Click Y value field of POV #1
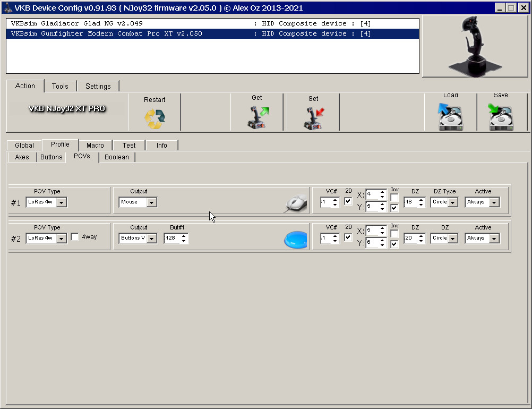 tap(372, 206)
